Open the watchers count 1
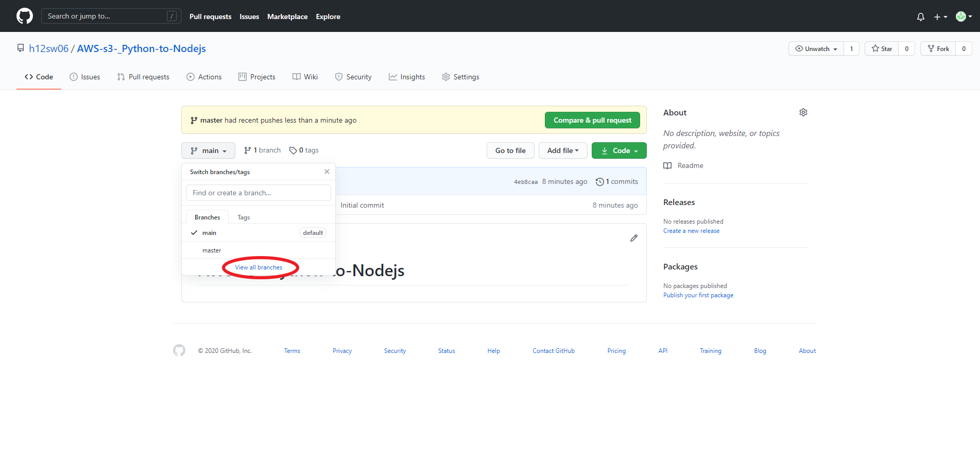 tap(851, 48)
